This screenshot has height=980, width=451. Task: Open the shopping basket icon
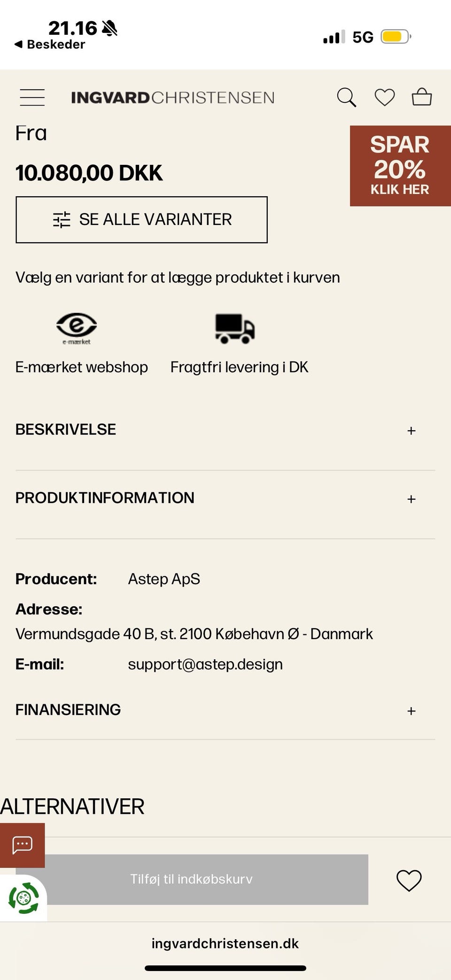pos(421,97)
